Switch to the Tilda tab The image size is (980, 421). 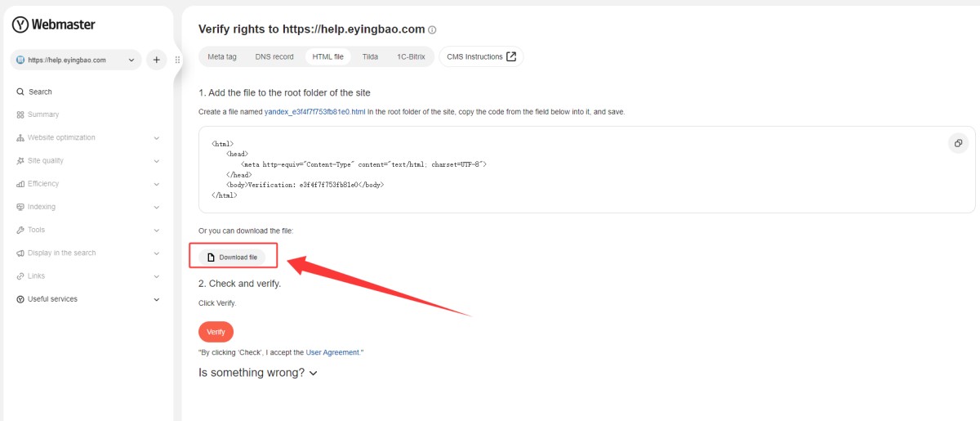370,56
